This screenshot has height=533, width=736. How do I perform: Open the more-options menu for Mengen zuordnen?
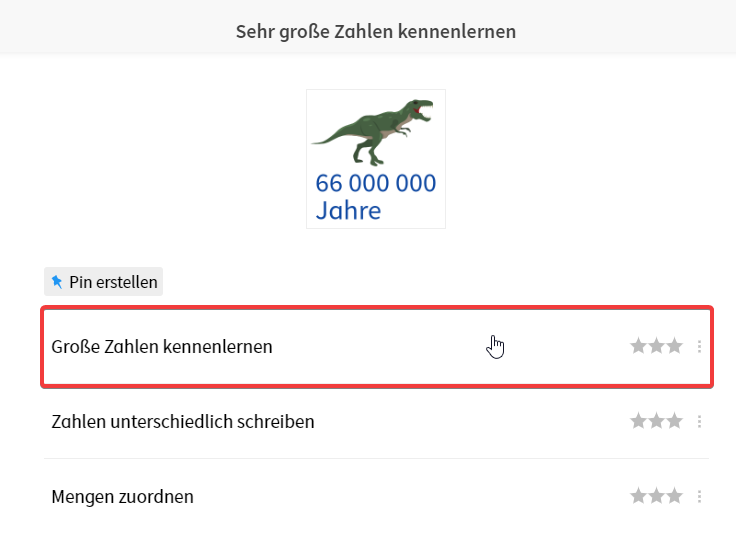(x=699, y=496)
